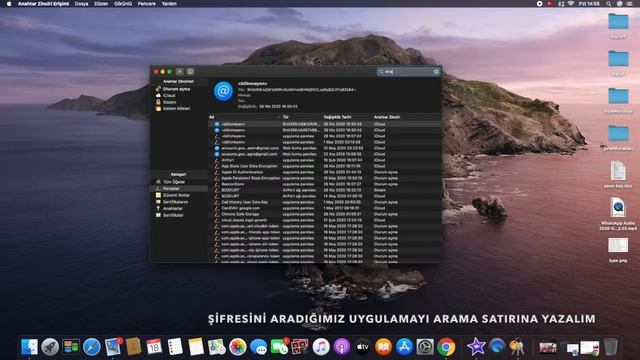Click Keychain Access keys icon in Dock
Viewport: 640px width, 360px height.
tap(518, 347)
